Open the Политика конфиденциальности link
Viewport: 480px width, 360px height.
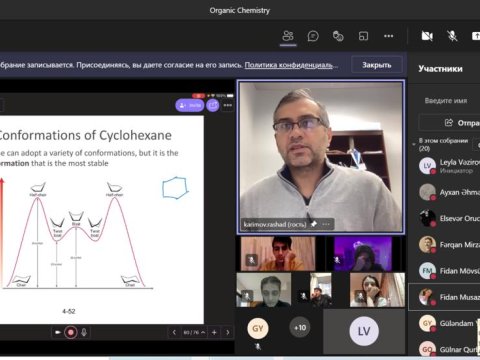[x=291, y=65]
